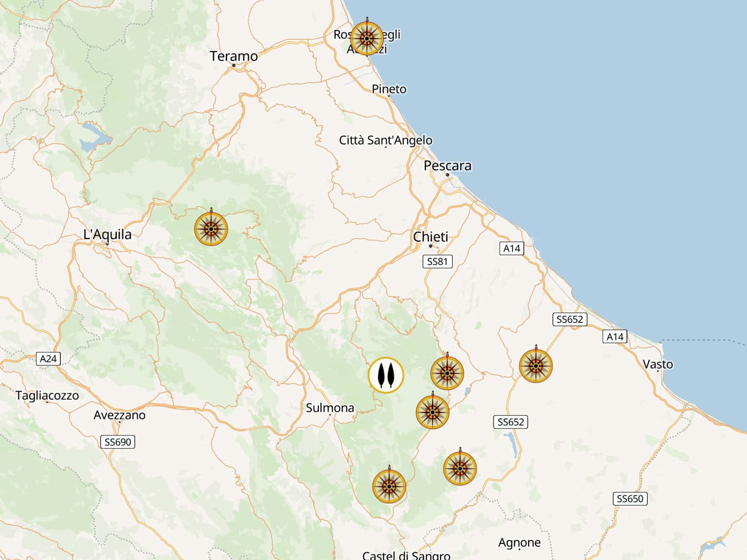Select the compass marker west of Vasto
This screenshot has height=560, width=747.
pyautogui.click(x=535, y=366)
